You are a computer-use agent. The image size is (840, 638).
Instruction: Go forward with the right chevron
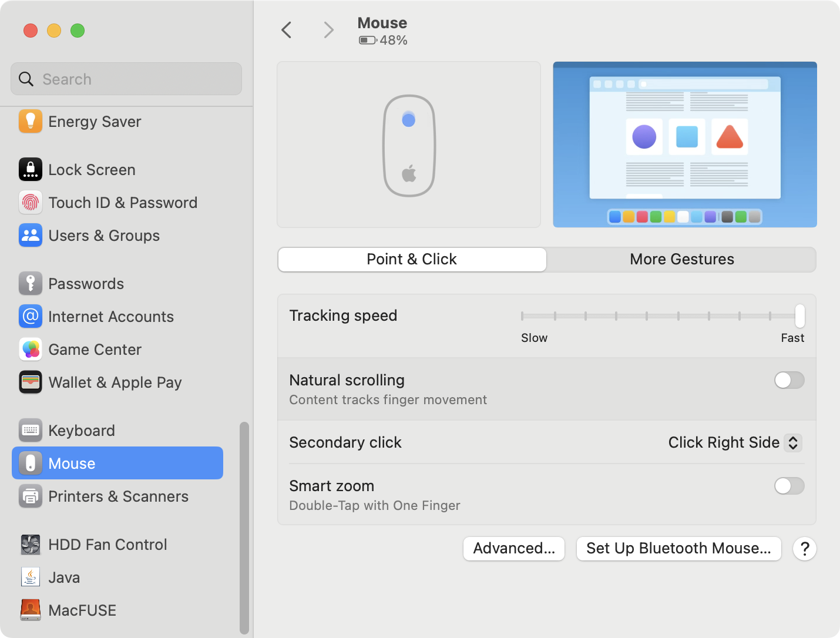click(x=329, y=30)
